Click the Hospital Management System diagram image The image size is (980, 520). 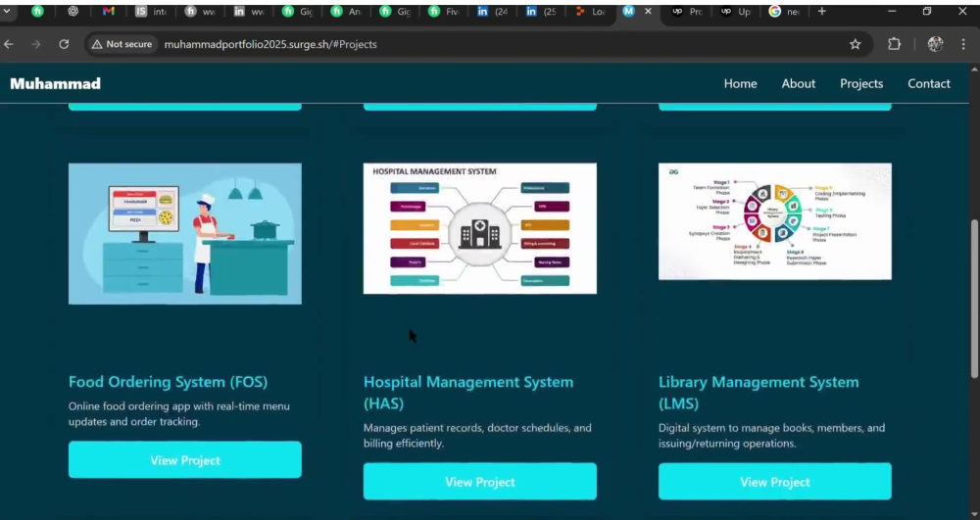coord(480,228)
